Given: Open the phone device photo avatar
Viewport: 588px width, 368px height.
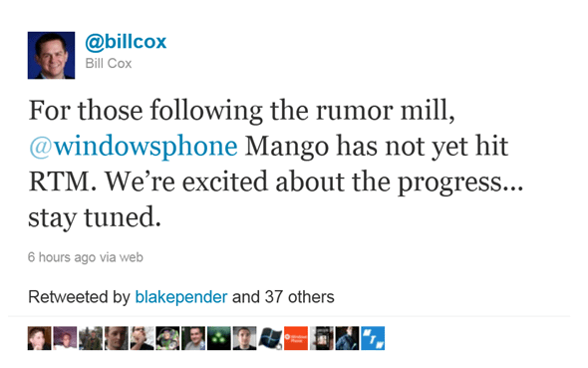Looking at the screenshot, I should [321, 338].
